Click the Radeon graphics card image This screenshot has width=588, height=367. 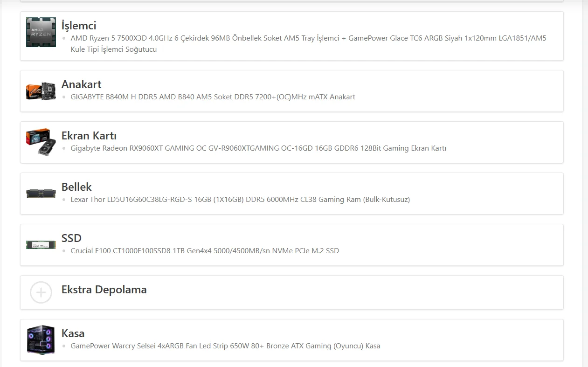tap(41, 142)
